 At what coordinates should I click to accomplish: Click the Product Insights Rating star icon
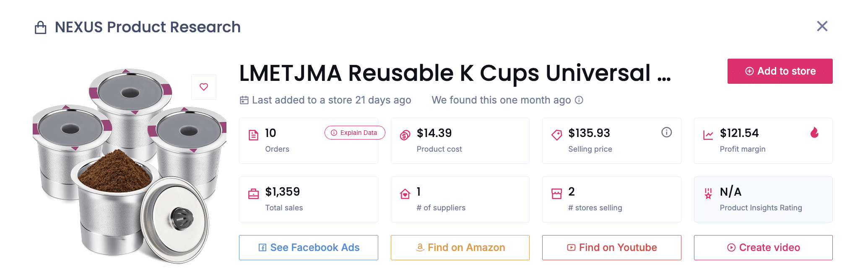[708, 193]
